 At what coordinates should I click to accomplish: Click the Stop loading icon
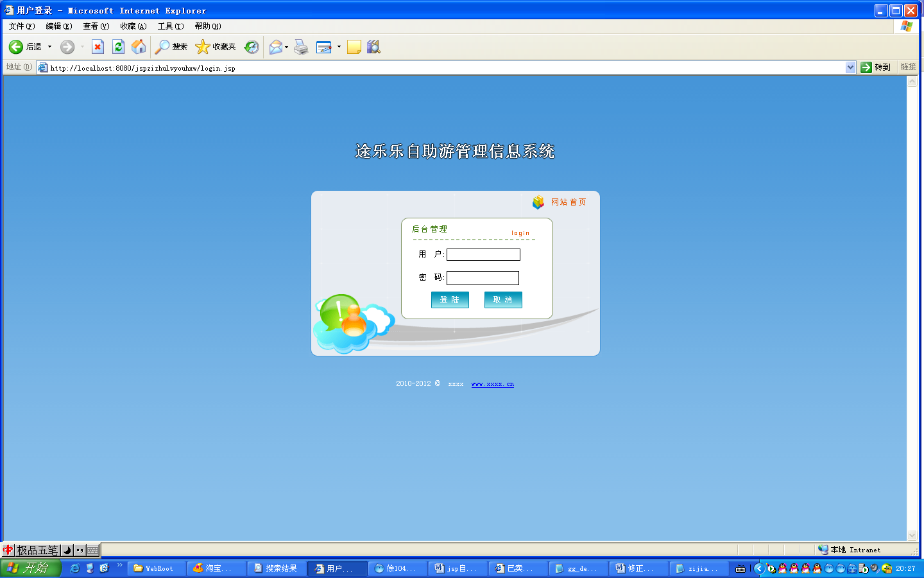[x=98, y=47]
